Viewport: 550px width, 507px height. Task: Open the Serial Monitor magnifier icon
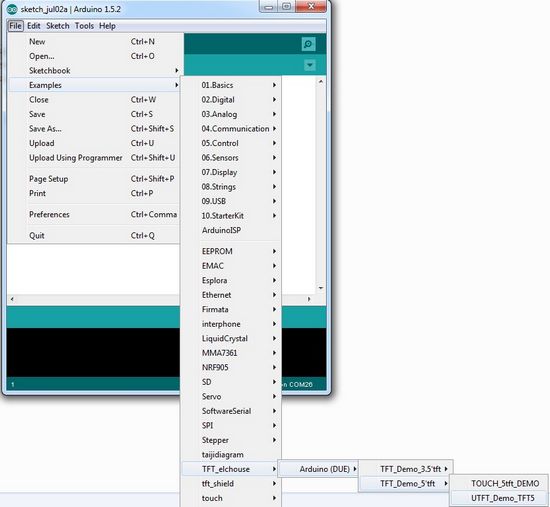tap(308, 44)
